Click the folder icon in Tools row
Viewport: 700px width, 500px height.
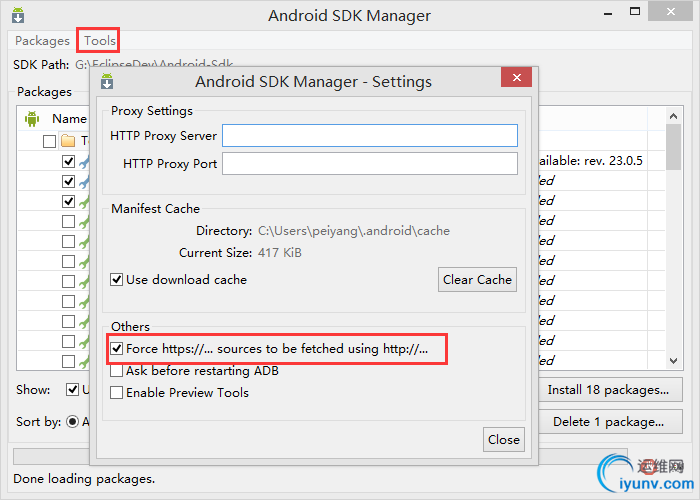pyautogui.click(x=68, y=141)
